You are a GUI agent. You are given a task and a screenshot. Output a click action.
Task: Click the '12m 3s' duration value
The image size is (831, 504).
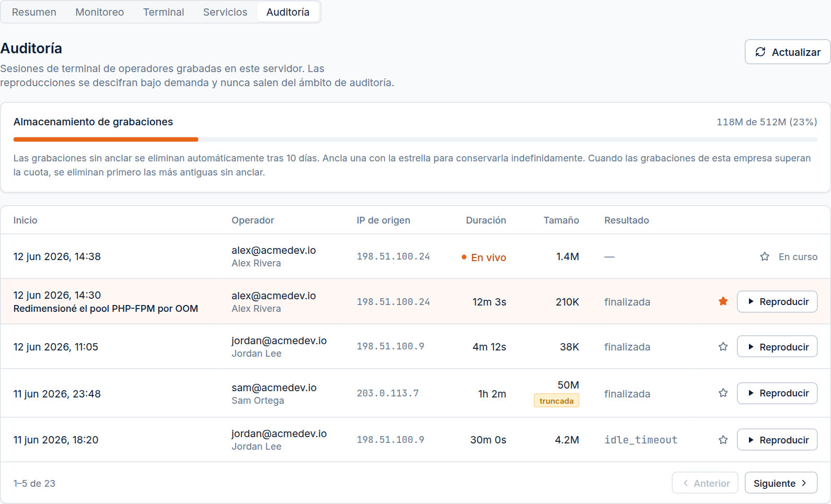click(489, 302)
